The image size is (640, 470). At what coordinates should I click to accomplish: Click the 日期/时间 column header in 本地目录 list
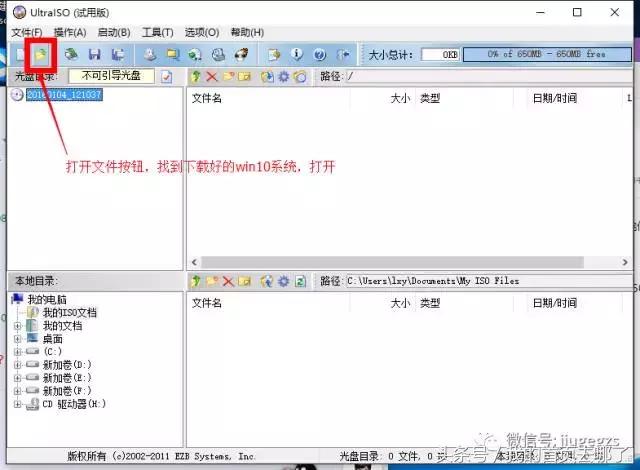pyautogui.click(x=555, y=303)
